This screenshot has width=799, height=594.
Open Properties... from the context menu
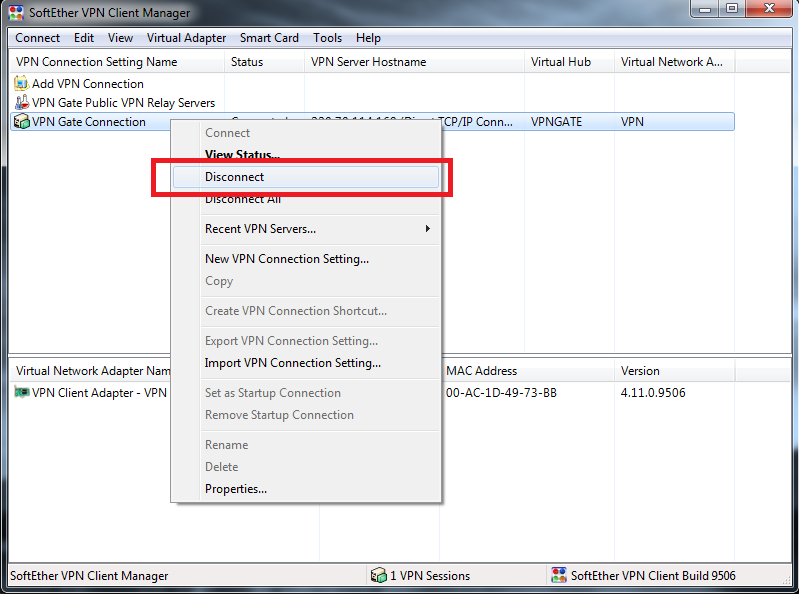[x=306, y=489]
